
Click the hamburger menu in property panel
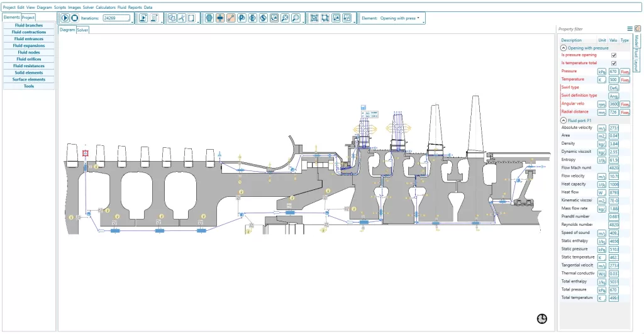[630, 29]
